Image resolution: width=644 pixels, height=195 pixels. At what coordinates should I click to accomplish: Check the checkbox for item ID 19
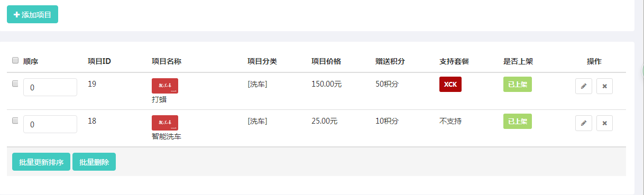pos(15,83)
